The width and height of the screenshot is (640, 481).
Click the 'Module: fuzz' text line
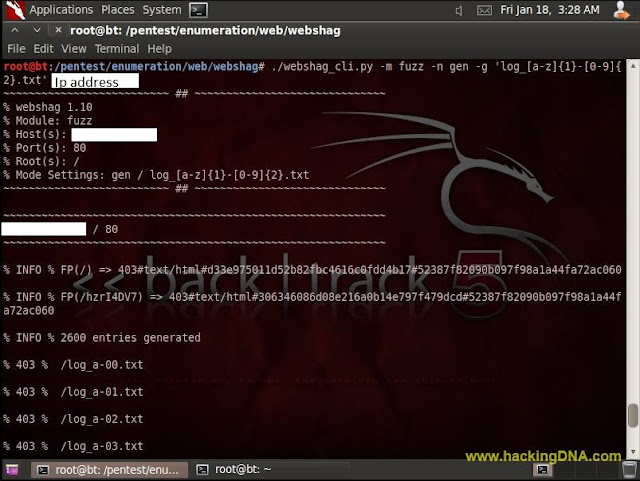[47, 120]
